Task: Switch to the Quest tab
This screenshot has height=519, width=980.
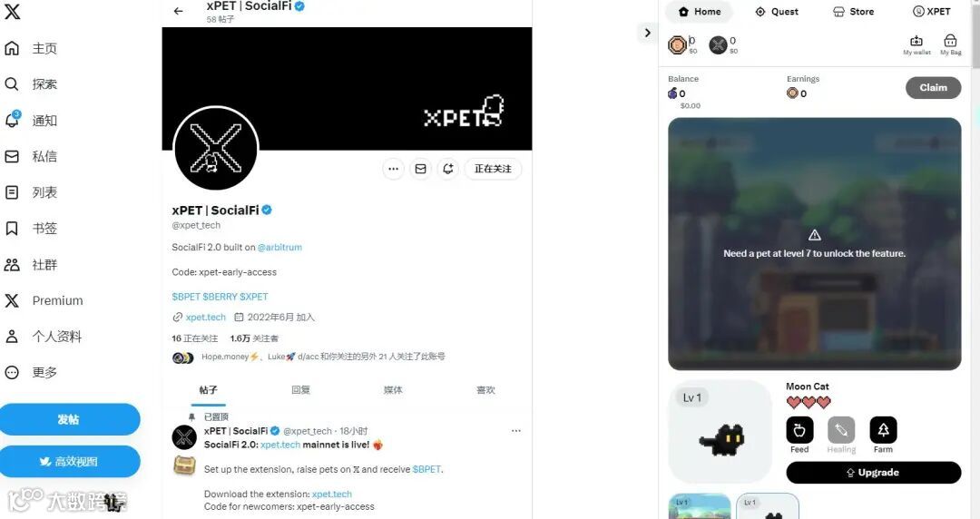Action: (x=776, y=11)
